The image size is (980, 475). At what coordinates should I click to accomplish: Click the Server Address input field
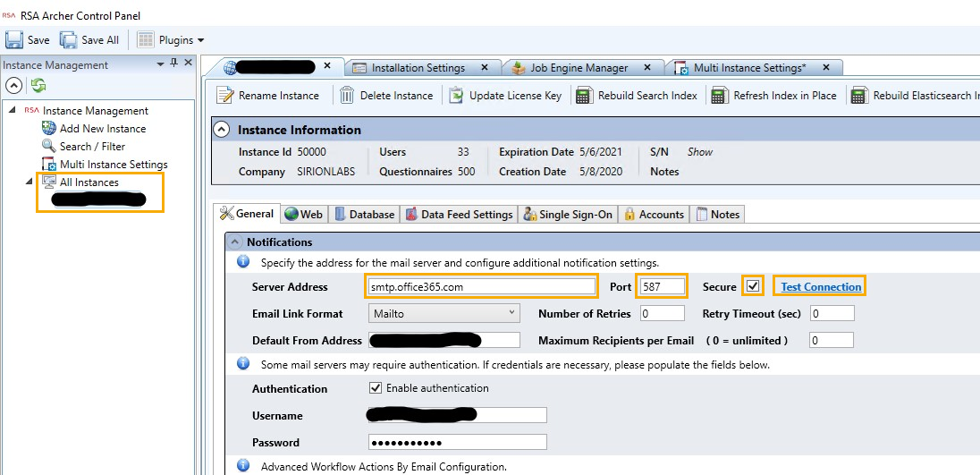481,287
